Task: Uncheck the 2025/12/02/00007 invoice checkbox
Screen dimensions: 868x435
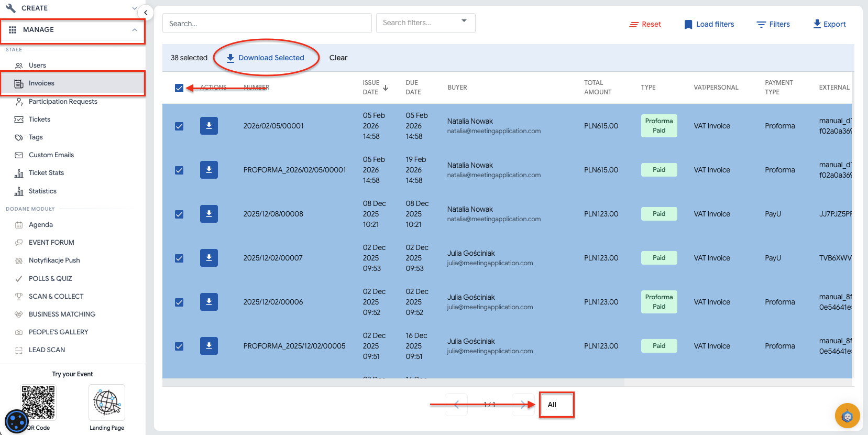Action: 179,258
